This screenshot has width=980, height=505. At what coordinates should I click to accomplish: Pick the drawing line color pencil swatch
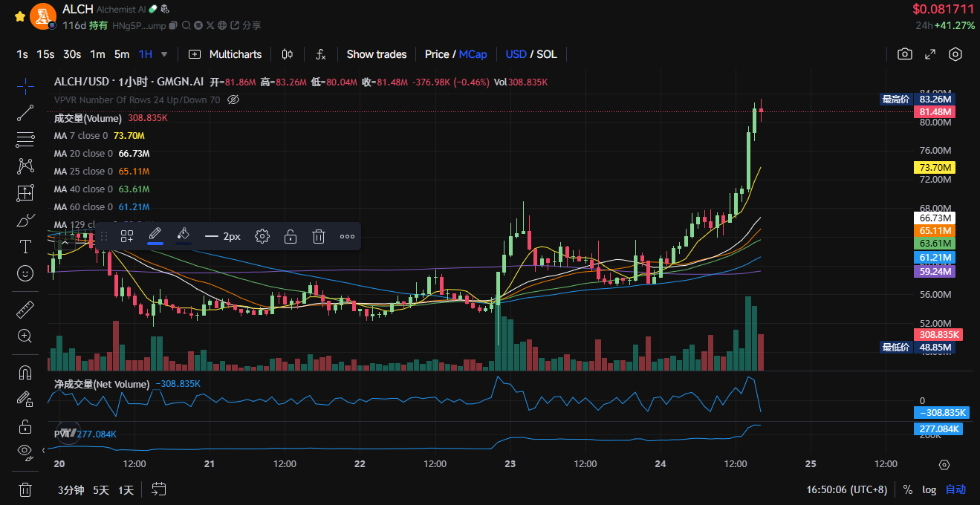point(155,236)
